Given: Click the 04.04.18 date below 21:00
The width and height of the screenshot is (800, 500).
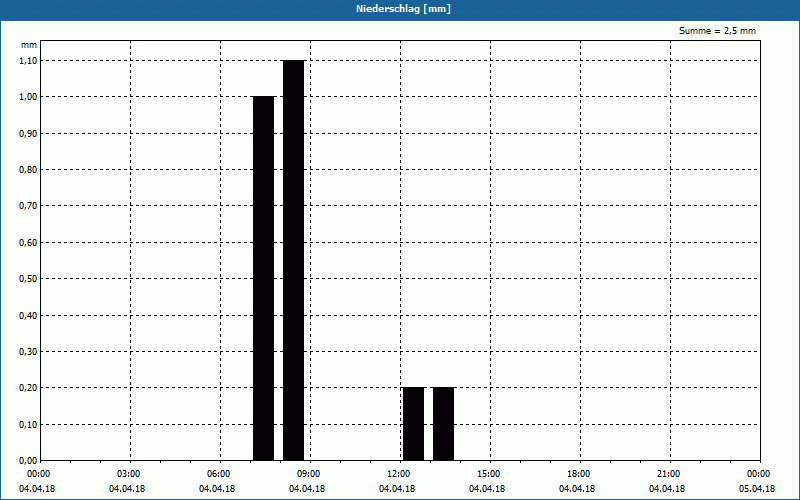Looking at the screenshot, I should tap(667, 489).
